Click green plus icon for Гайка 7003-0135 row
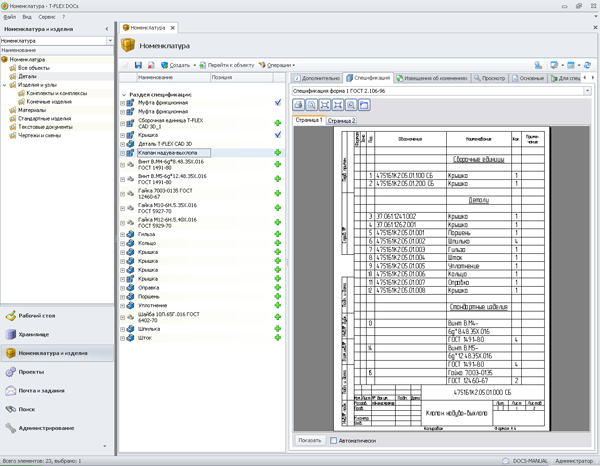The image size is (600, 466). [x=278, y=193]
